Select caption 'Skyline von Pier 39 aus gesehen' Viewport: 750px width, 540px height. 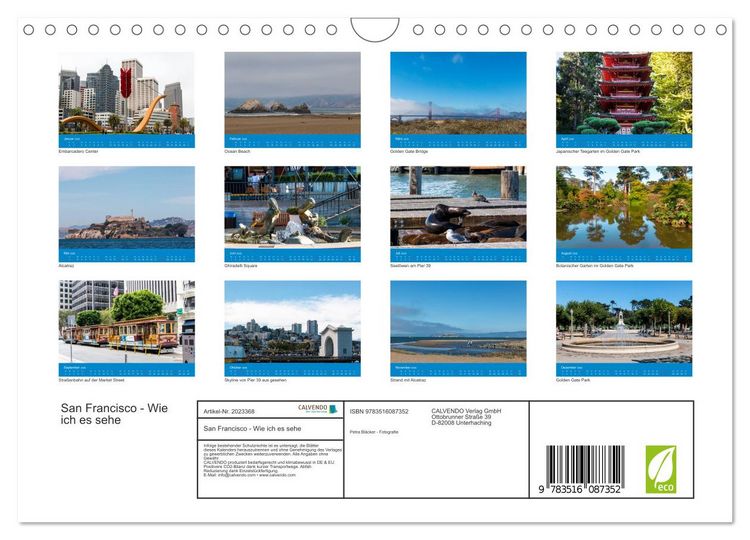[x=255, y=380]
